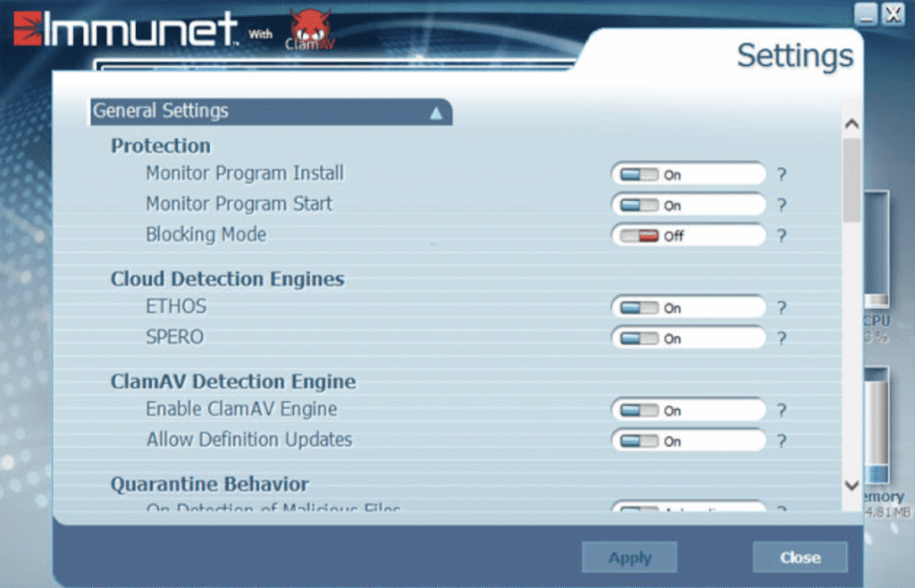Viewport: 915px width, 588px height.
Task: Toggle Monitor Program Install switch off
Action: [639, 175]
